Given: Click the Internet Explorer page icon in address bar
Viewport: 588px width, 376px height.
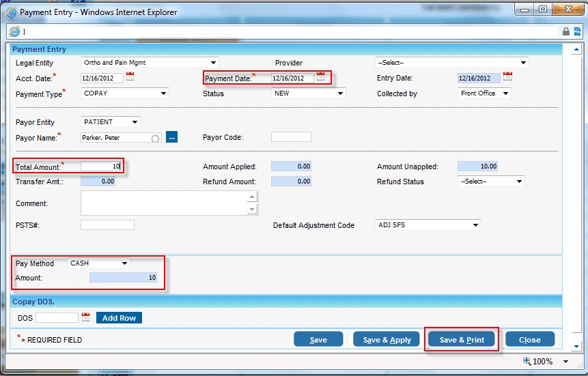Looking at the screenshot, I should [x=14, y=31].
